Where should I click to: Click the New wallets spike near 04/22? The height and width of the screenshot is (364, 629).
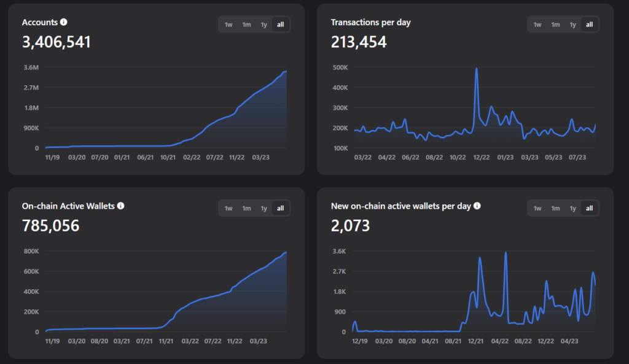[506, 252]
